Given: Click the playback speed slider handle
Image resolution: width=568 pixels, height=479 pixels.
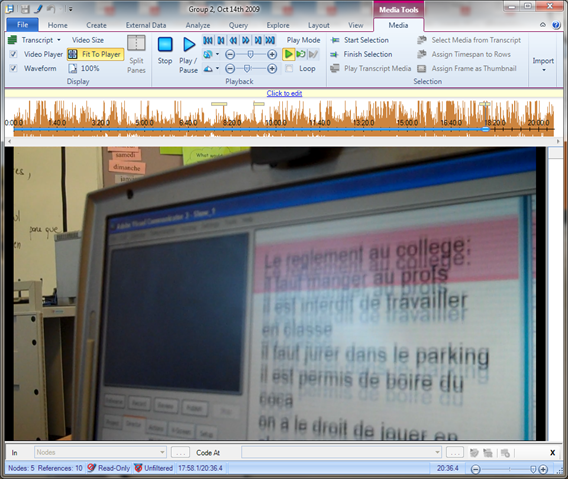Looking at the screenshot, I should [x=247, y=68].
